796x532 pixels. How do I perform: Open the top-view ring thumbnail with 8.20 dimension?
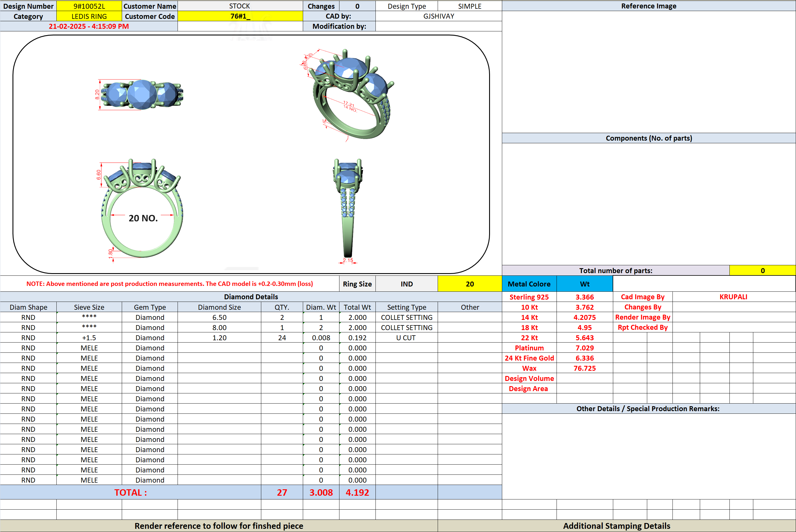pyautogui.click(x=139, y=95)
